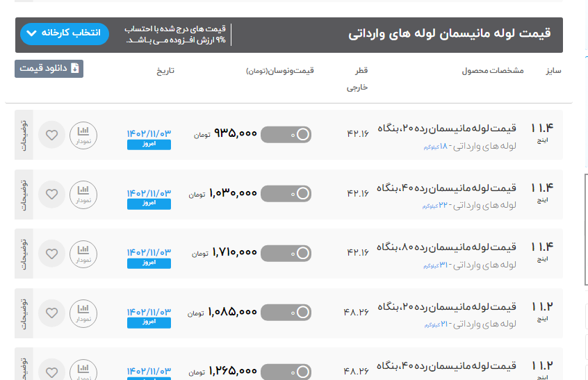Favorite the 935,000 Toman pipe with heart icon
This screenshot has height=380, width=588.
tap(51, 134)
